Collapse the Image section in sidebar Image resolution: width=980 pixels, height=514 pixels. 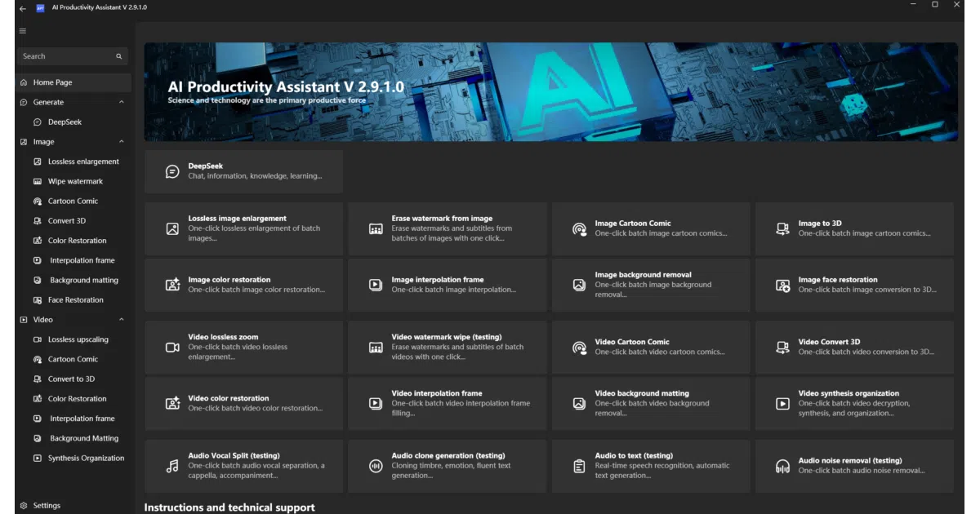(x=122, y=142)
